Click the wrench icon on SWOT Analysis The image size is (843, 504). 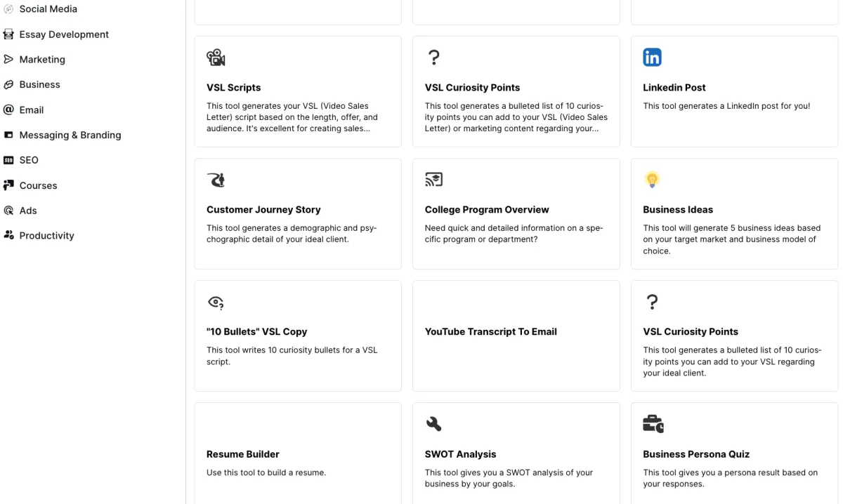click(x=433, y=424)
